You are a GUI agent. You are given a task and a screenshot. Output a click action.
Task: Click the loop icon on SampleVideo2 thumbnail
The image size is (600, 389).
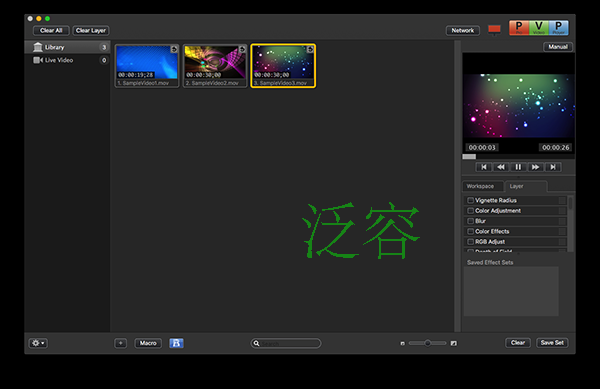[242, 49]
